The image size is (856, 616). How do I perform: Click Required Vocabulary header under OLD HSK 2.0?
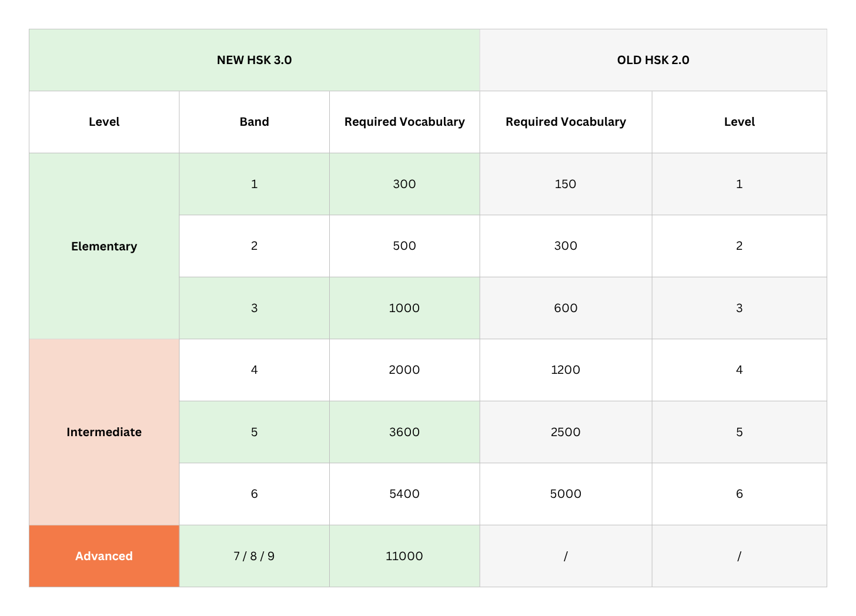(x=566, y=122)
